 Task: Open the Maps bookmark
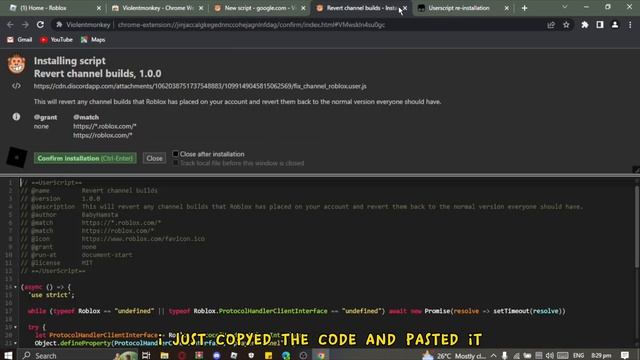click(93, 40)
